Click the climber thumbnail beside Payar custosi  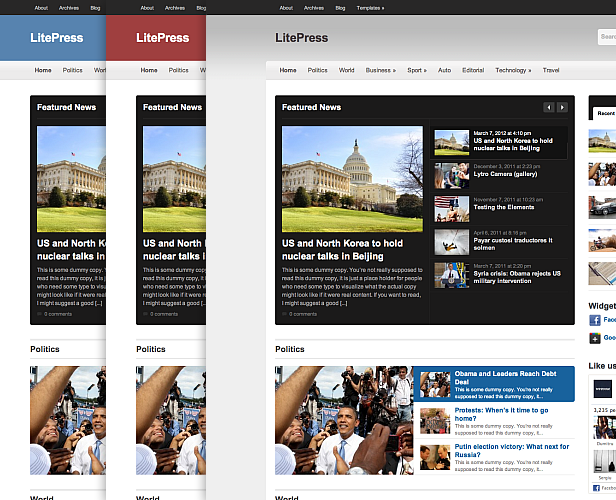click(x=451, y=242)
